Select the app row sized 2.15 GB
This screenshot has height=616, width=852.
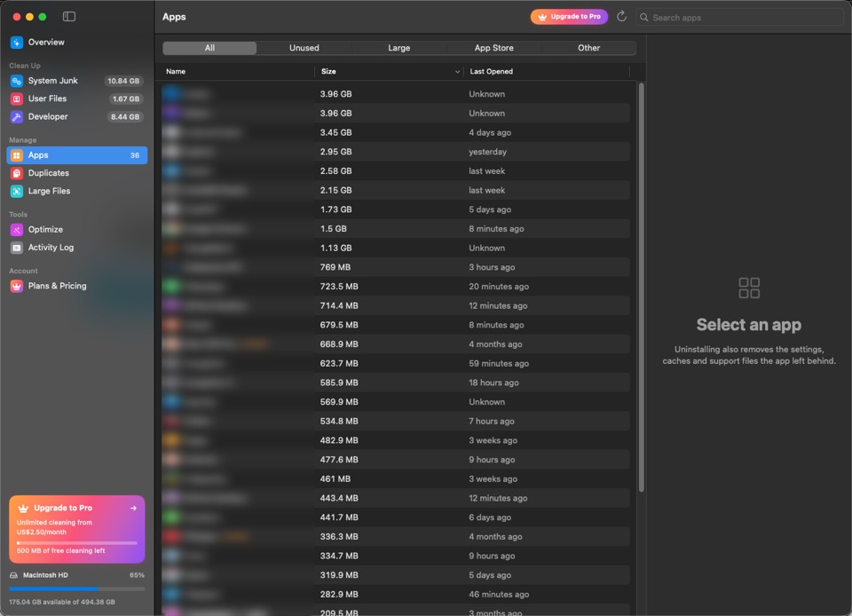click(396, 191)
